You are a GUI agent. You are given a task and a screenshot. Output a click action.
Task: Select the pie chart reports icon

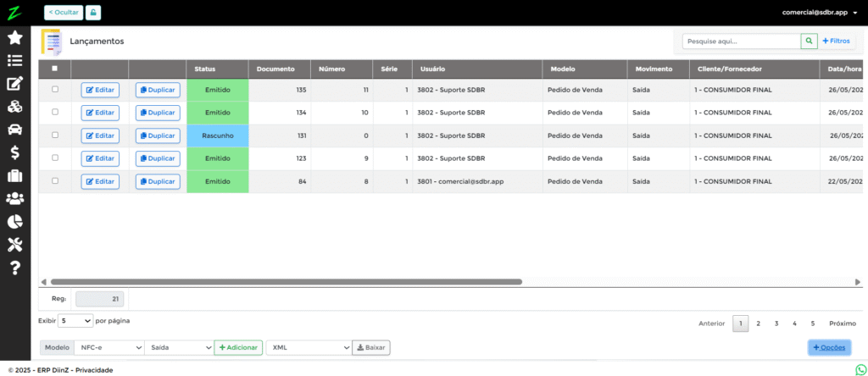(14, 222)
